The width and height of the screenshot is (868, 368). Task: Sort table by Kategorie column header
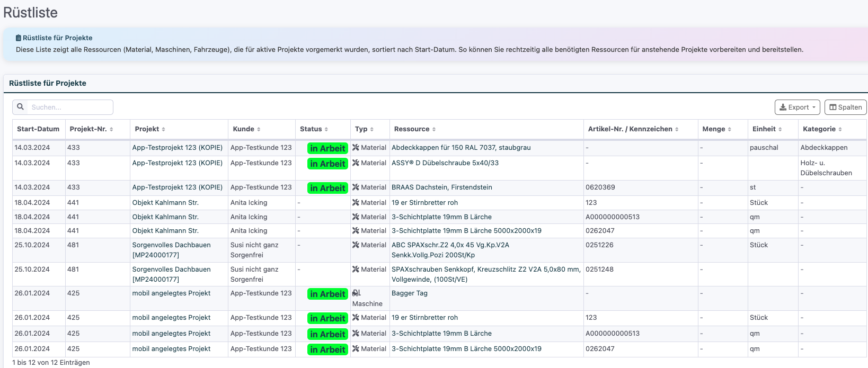click(819, 129)
